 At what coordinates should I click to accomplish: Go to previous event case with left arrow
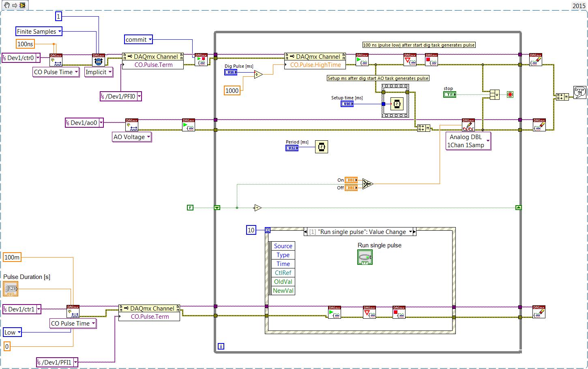click(x=306, y=232)
